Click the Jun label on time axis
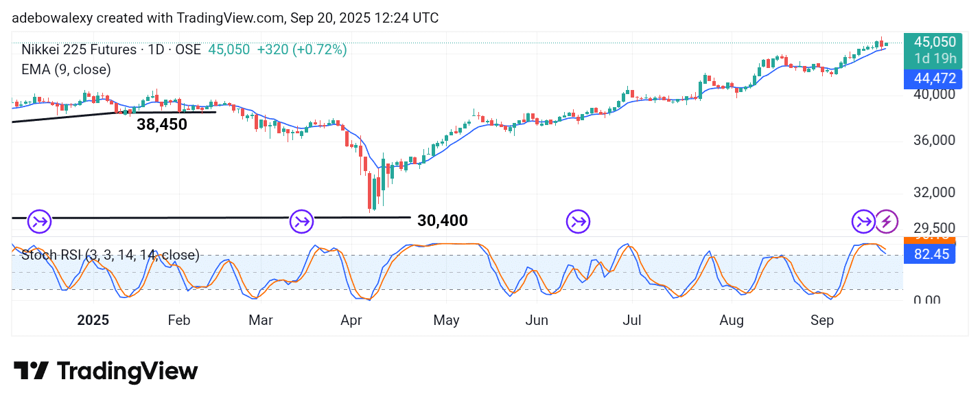Image resolution: width=980 pixels, height=406 pixels. pyautogui.click(x=537, y=320)
